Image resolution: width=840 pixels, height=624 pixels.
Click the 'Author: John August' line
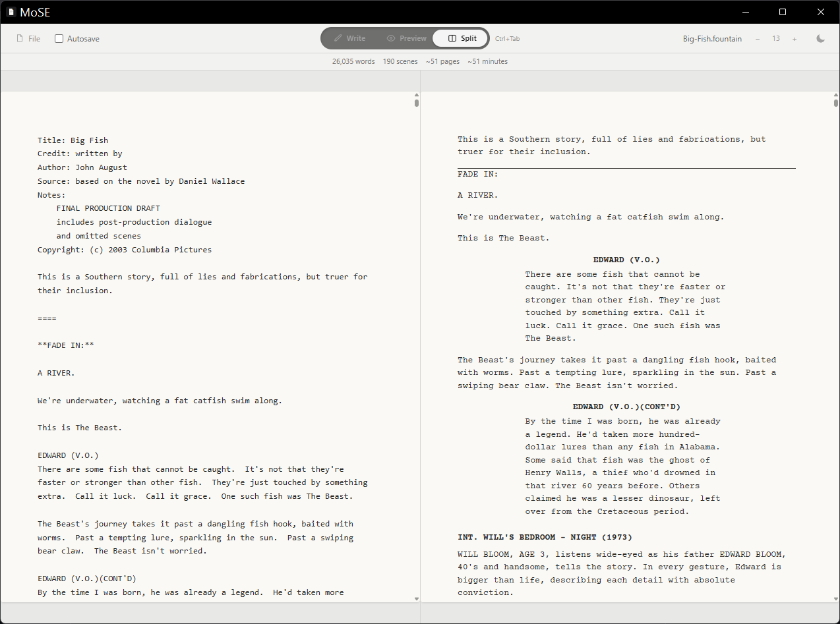tap(82, 167)
